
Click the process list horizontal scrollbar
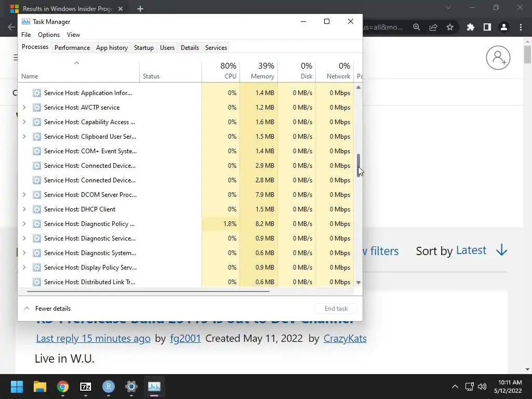point(148,291)
